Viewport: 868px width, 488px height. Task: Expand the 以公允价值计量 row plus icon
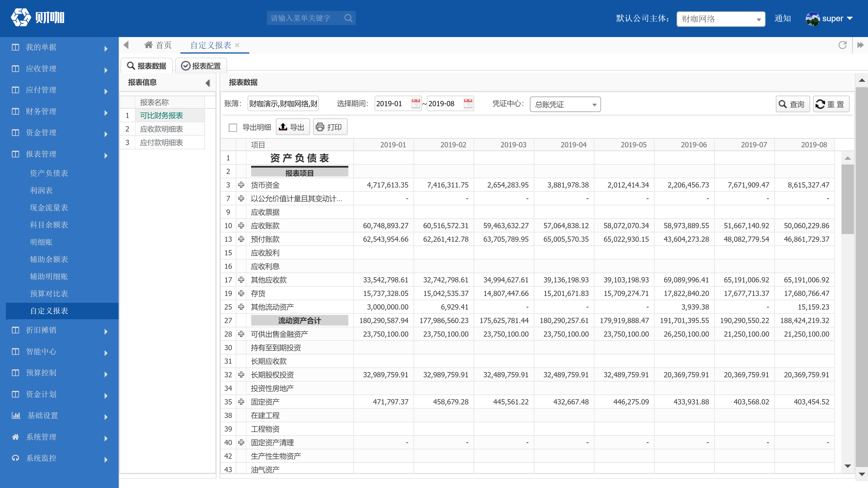[241, 198]
